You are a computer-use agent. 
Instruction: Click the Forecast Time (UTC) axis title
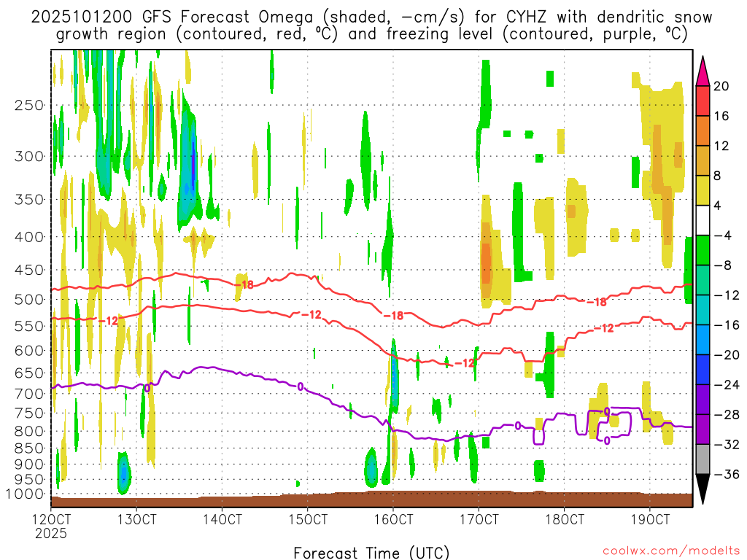371,553
